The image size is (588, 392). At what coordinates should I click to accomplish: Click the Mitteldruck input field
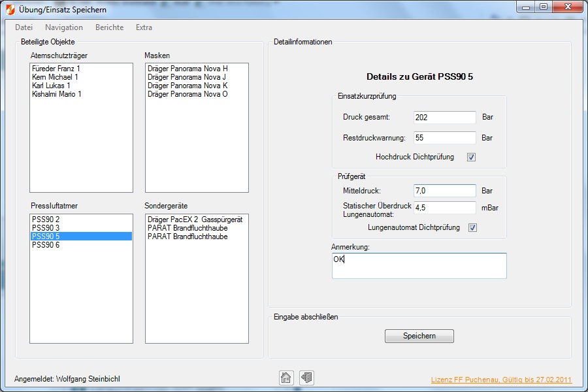coord(445,191)
